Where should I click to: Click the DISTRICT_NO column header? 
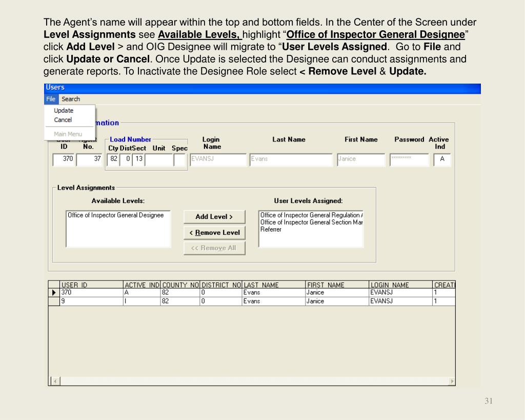(x=221, y=285)
